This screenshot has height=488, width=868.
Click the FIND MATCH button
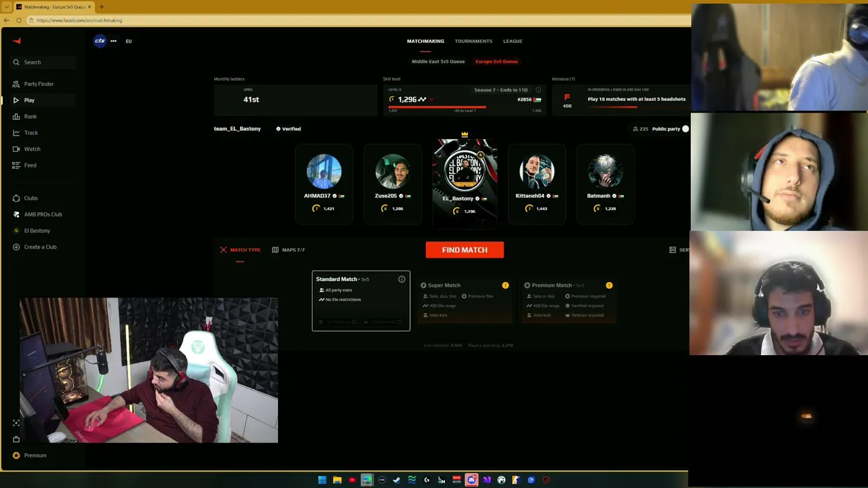465,250
